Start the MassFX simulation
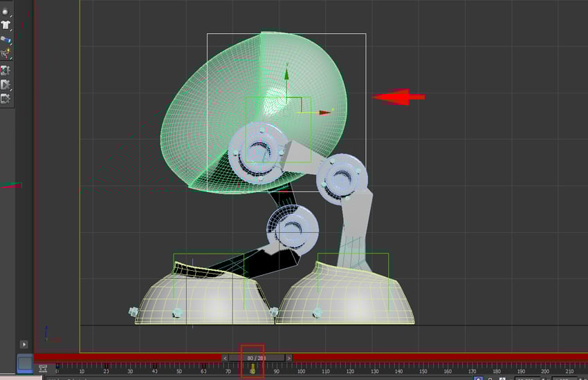588x380 pixels. [x=6, y=85]
